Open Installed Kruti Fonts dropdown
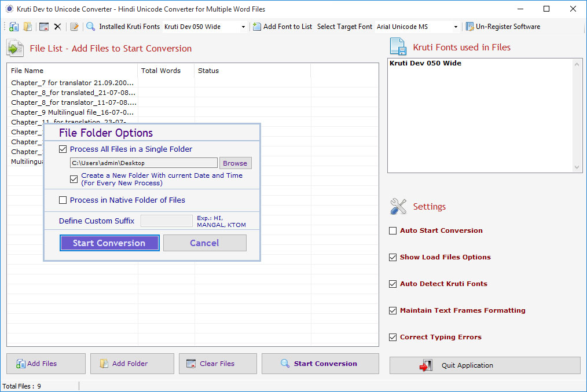Image resolution: width=587 pixels, height=392 pixels. 243,27
